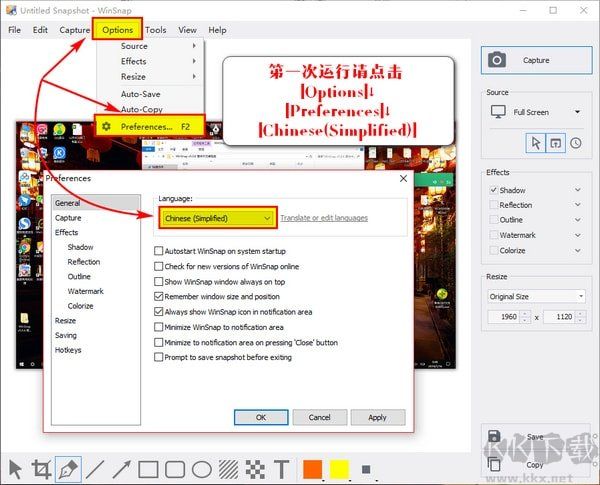This screenshot has width=600, height=485.
Task: Click the orange color swatch
Action: [x=312, y=469]
